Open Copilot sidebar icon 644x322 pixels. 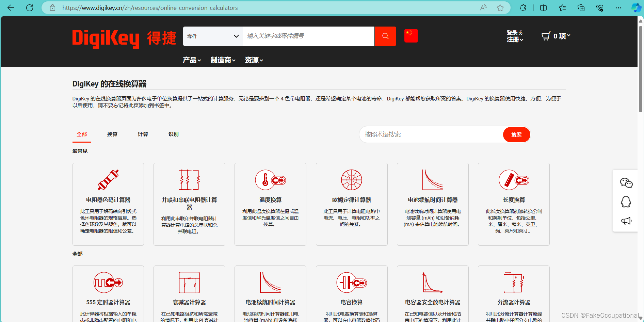tap(636, 8)
